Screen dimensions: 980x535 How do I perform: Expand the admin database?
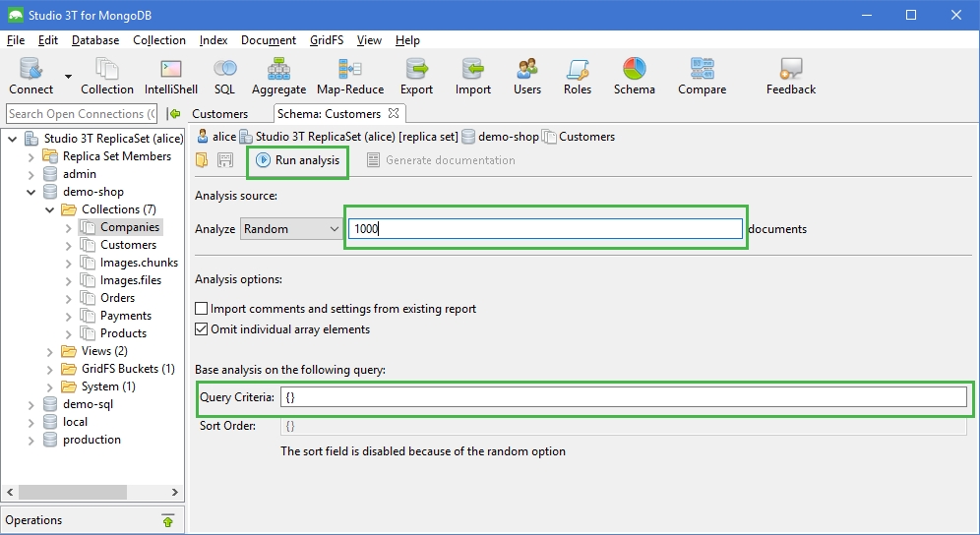pos(31,174)
